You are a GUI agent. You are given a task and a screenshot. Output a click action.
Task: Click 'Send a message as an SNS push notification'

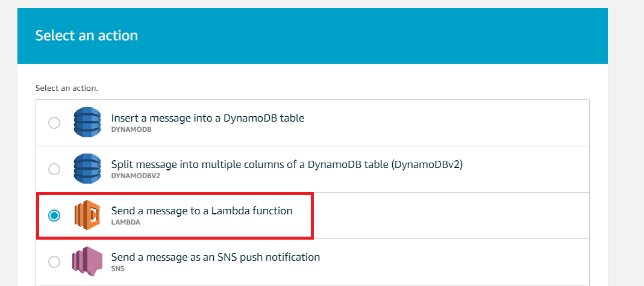click(x=216, y=257)
